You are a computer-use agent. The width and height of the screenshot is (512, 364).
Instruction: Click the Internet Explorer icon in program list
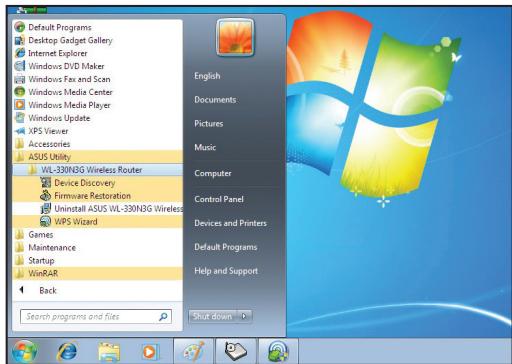(20, 53)
